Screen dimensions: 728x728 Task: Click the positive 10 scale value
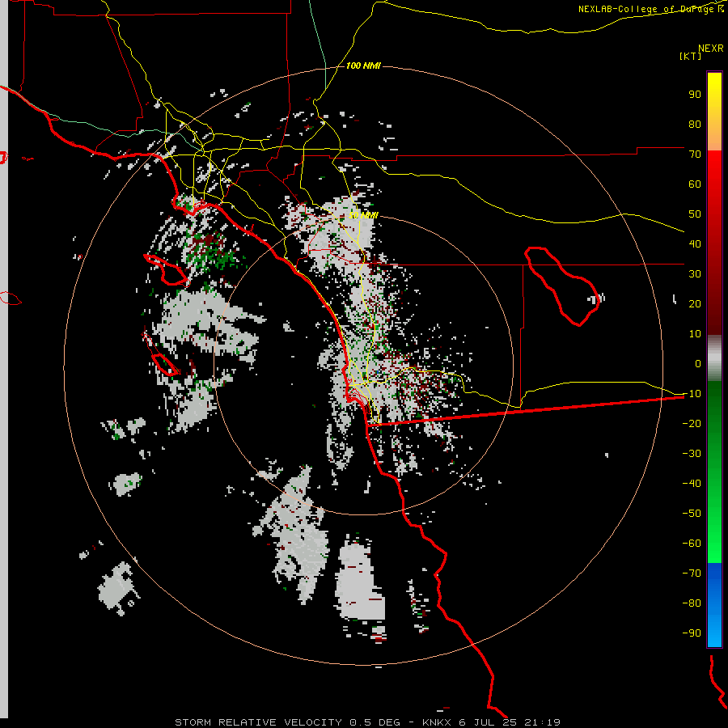coord(695,334)
